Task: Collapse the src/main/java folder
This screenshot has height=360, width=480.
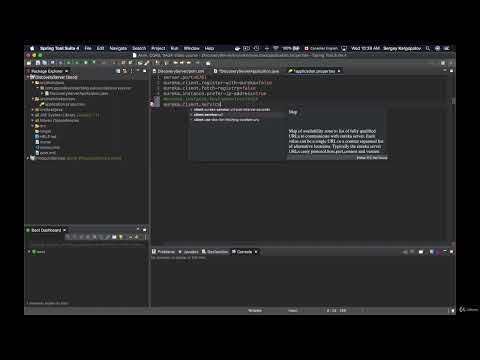Action: [33, 82]
